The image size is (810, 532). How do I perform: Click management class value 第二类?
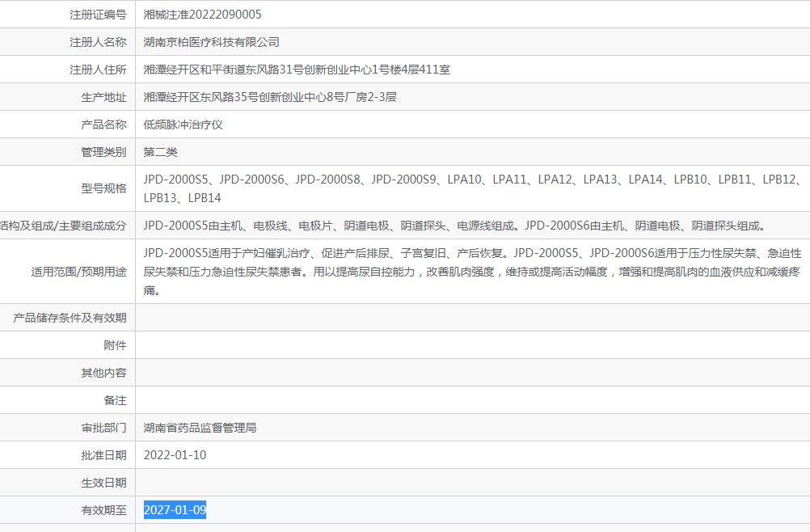click(x=160, y=152)
